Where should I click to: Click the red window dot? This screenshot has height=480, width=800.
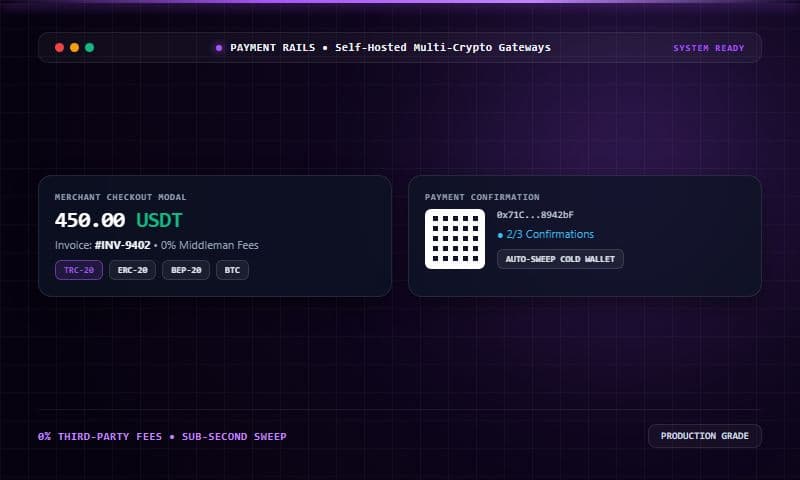tap(59, 47)
